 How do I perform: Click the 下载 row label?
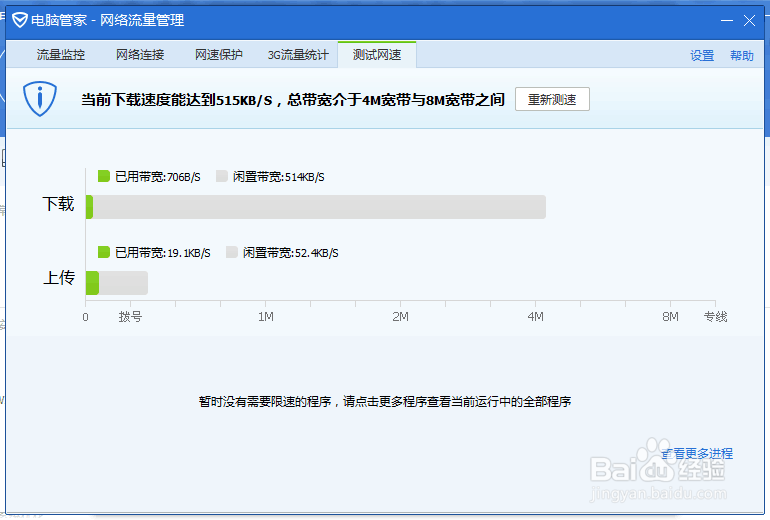(58, 204)
